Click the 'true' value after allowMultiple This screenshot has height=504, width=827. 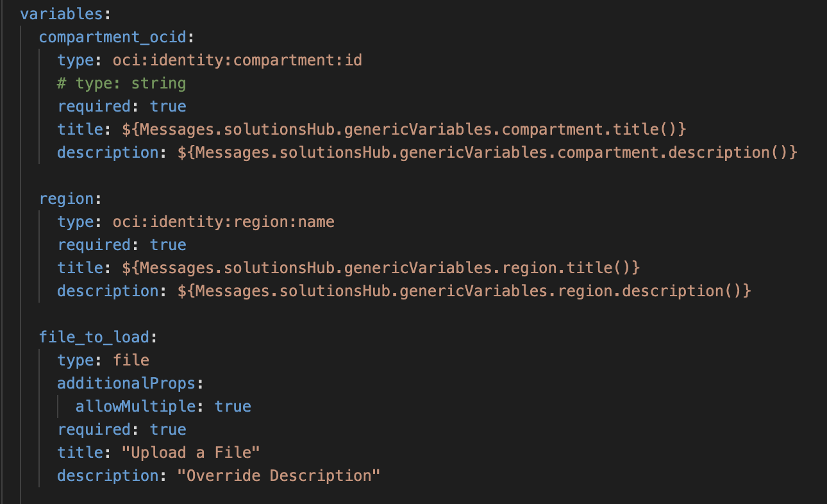click(x=233, y=407)
